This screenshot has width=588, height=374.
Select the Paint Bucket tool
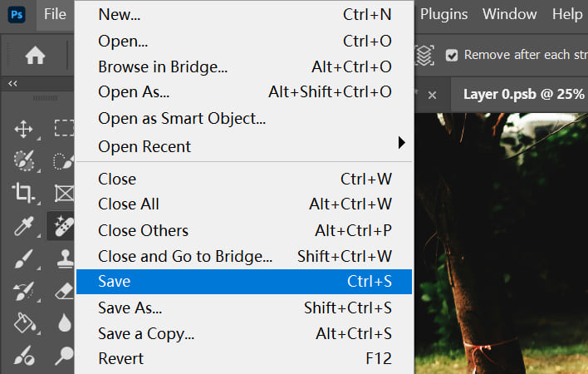[x=24, y=322]
